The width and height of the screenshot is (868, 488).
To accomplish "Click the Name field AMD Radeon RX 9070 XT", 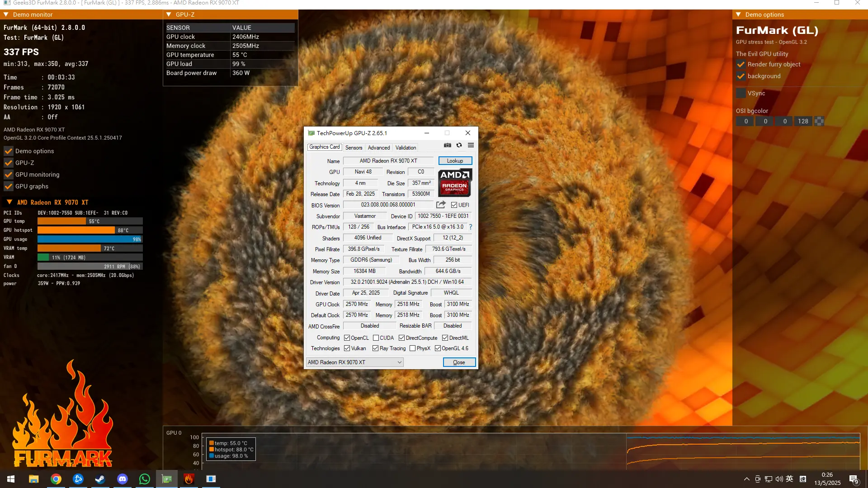I will click(x=388, y=161).
